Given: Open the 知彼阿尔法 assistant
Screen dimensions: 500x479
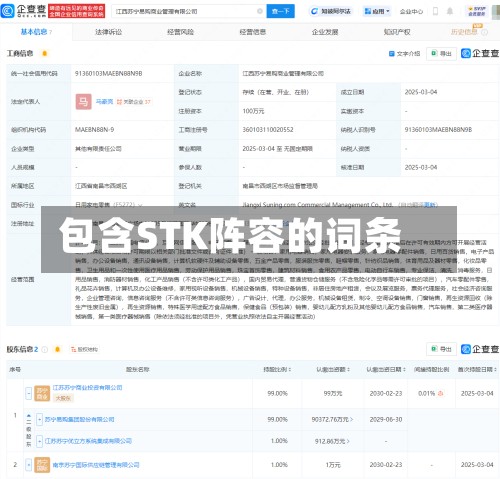Looking at the screenshot, I should click(331, 11).
